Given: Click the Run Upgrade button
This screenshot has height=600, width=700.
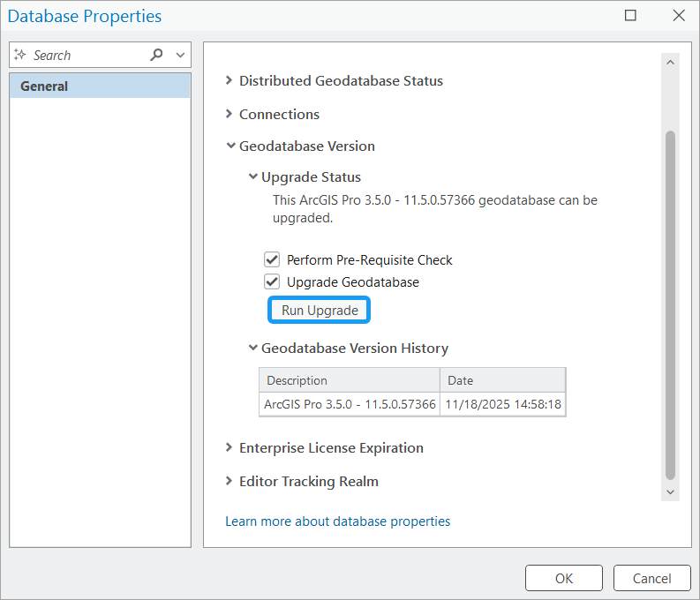Looking at the screenshot, I should pos(320,310).
